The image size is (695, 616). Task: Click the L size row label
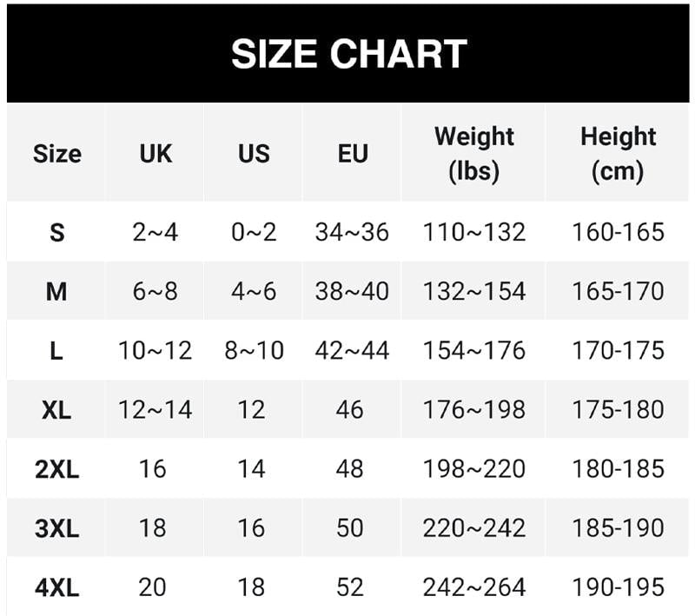click(x=56, y=350)
